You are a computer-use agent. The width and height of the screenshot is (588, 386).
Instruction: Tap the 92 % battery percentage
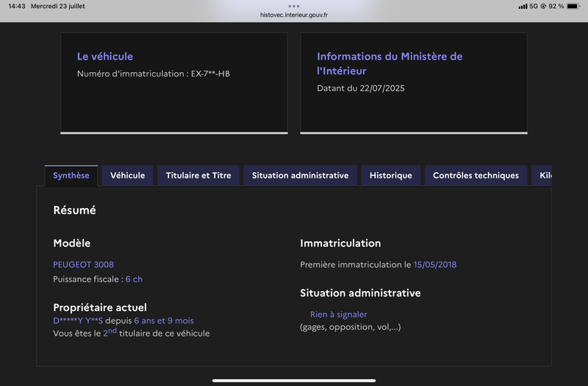556,6
